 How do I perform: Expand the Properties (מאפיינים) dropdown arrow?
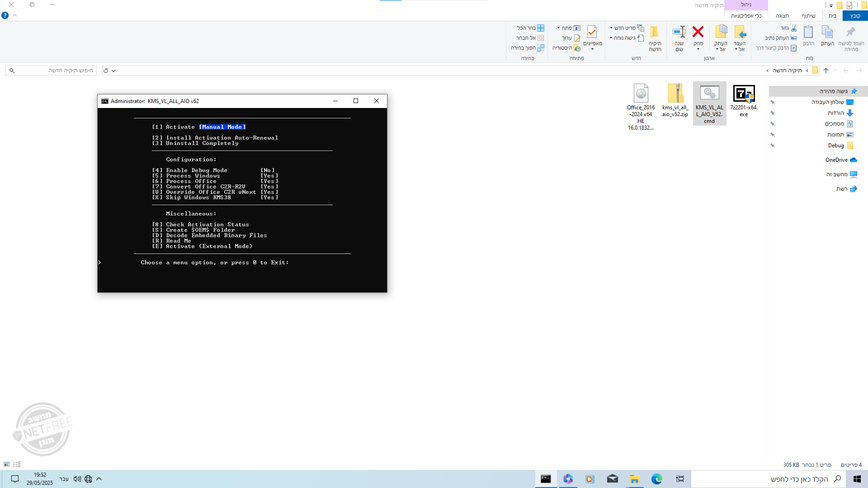click(x=592, y=49)
